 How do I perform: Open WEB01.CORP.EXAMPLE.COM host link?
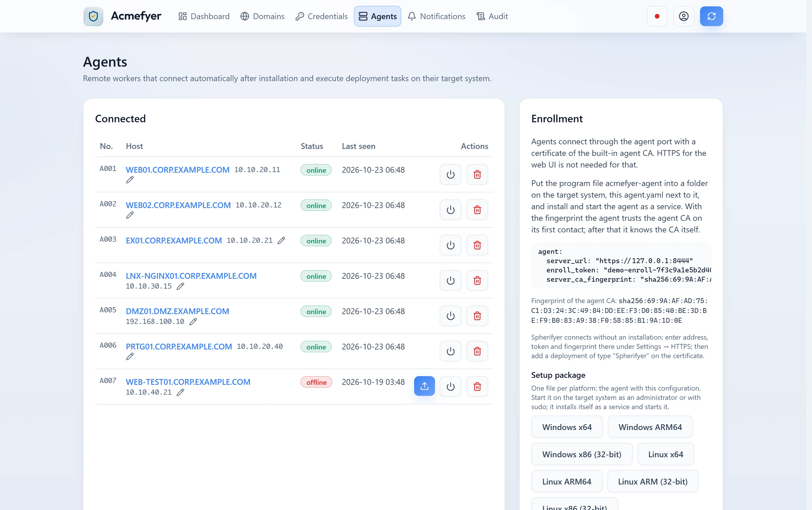click(x=177, y=170)
